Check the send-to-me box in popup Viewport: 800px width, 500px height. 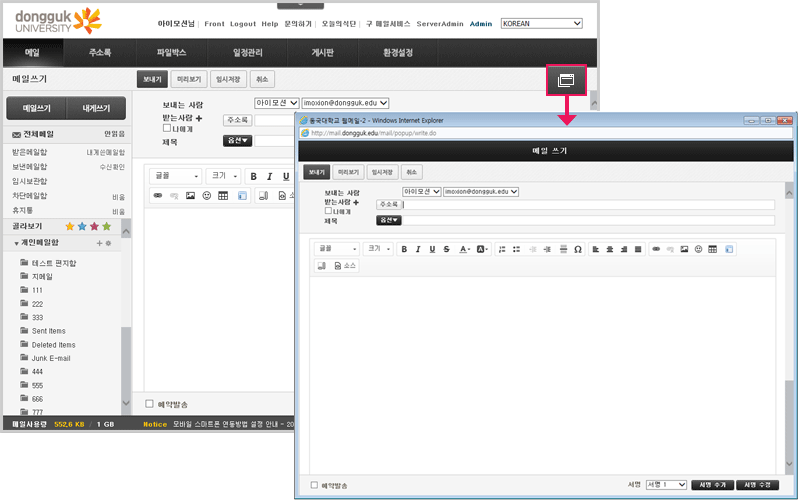[x=329, y=210]
